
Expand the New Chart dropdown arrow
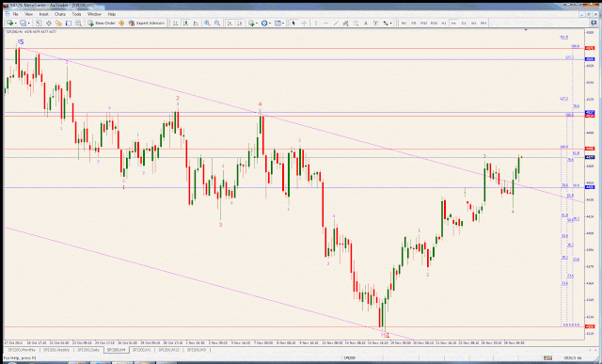point(16,23)
